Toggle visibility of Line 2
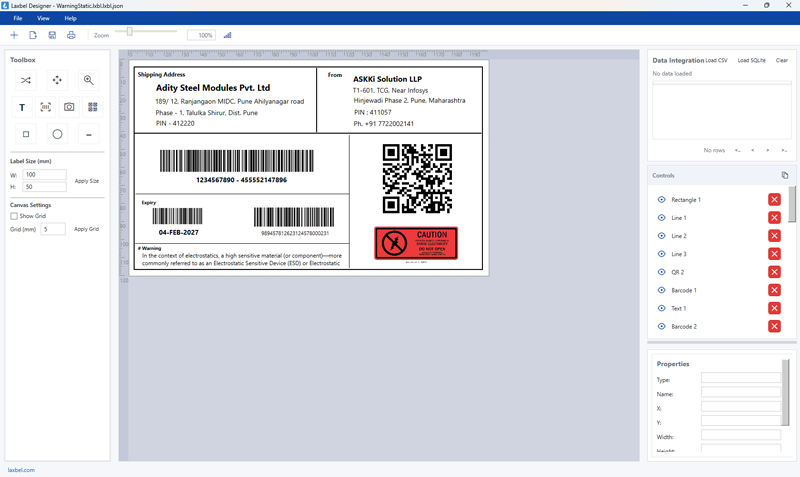800x477 pixels. point(662,236)
